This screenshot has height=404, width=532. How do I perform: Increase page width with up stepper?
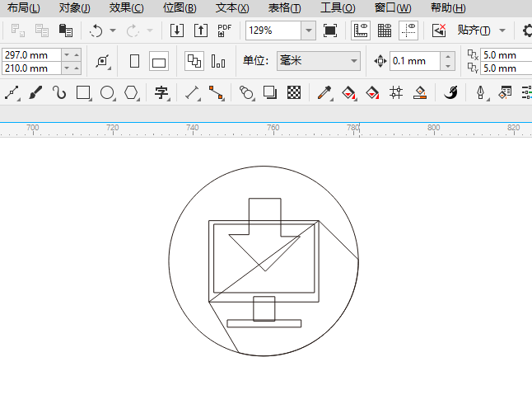coord(77,54)
